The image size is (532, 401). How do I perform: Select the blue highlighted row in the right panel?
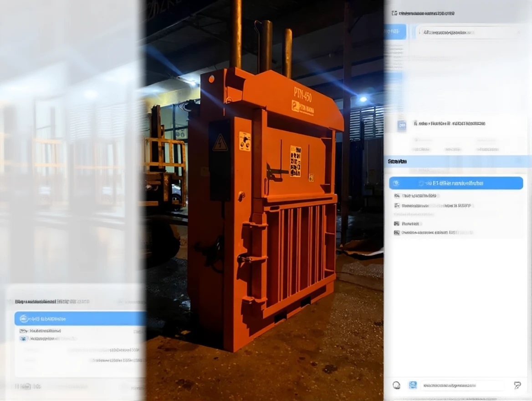[x=456, y=183]
